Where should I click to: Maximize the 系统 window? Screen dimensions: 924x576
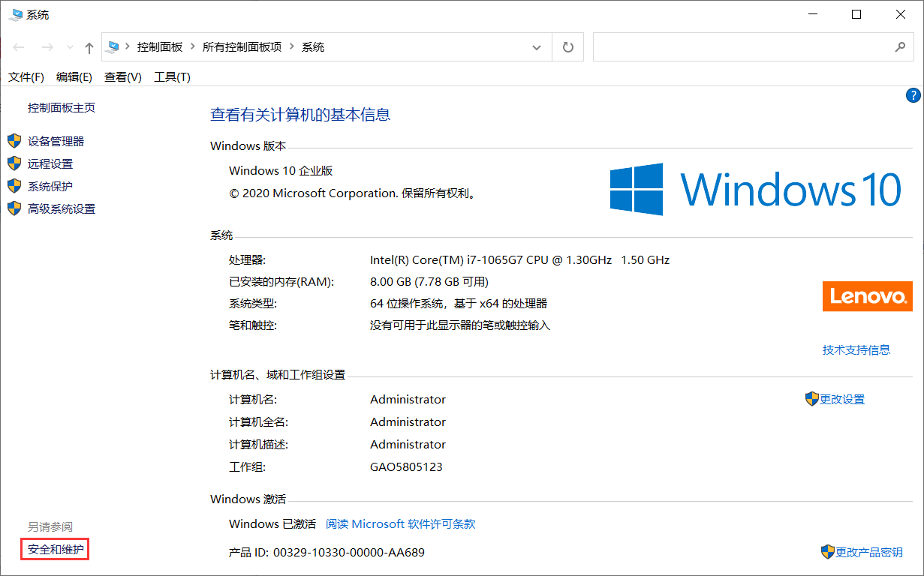856,14
